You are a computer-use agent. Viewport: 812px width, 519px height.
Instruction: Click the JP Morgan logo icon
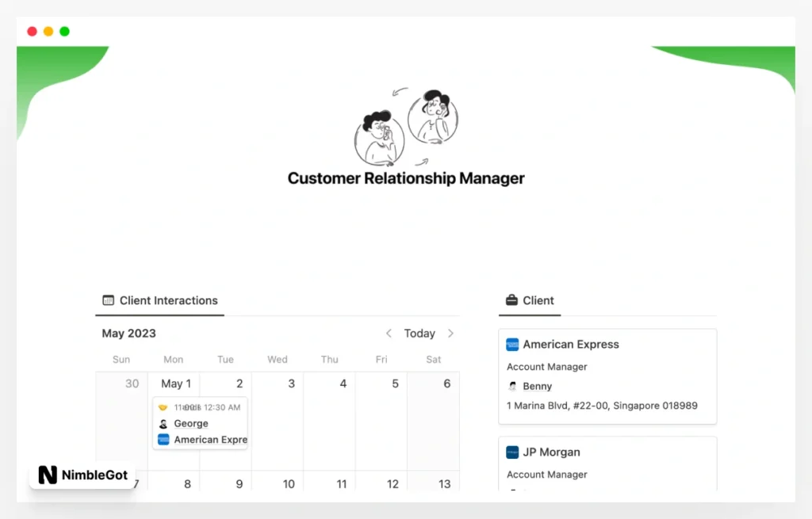click(x=512, y=452)
